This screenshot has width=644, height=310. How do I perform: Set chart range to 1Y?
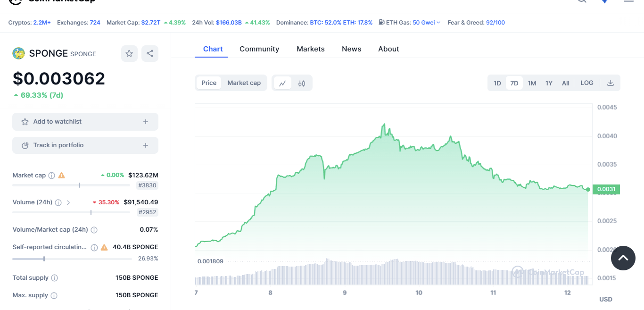pos(549,83)
